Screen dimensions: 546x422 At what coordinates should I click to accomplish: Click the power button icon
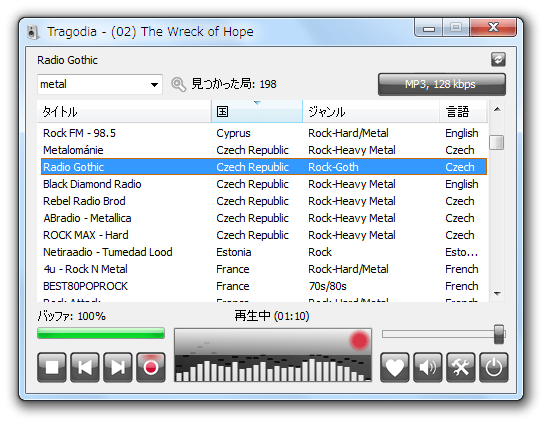pyautogui.click(x=494, y=368)
